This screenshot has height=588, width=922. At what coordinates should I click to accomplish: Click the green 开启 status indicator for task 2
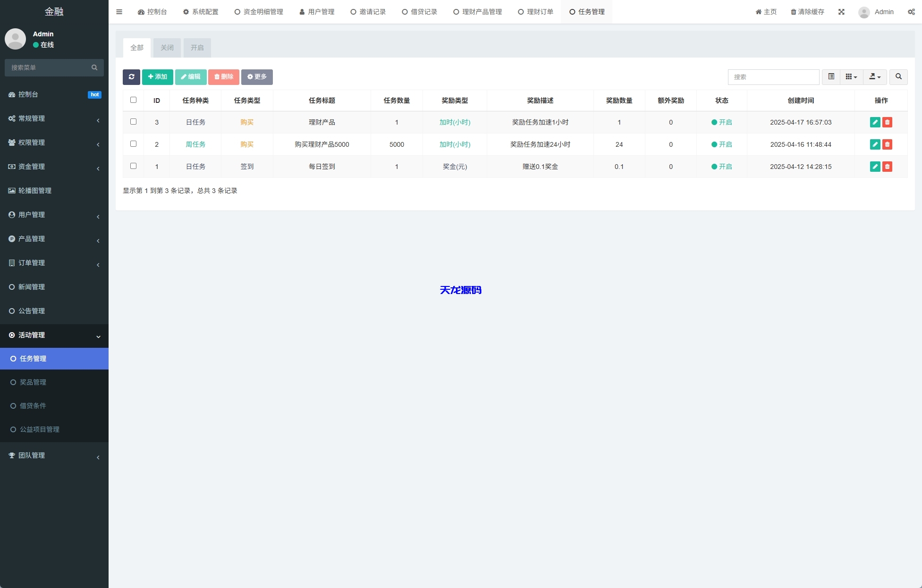pyautogui.click(x=722, y=144)
